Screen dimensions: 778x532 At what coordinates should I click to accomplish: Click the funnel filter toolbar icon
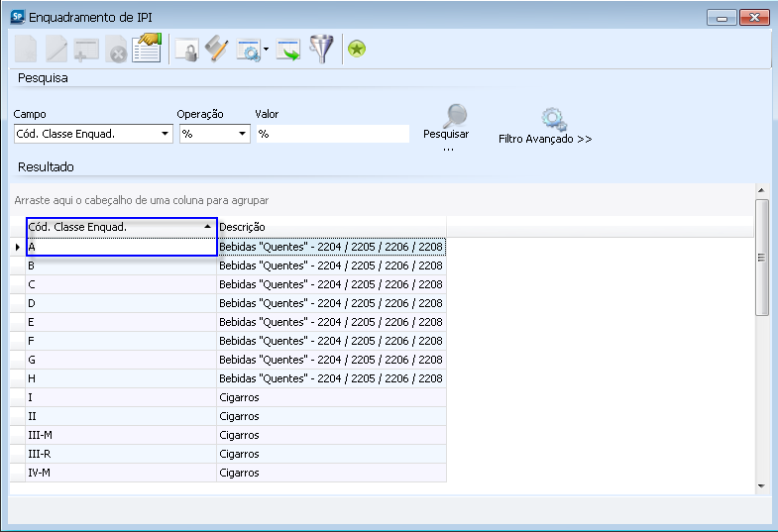(x=321, y=50)
